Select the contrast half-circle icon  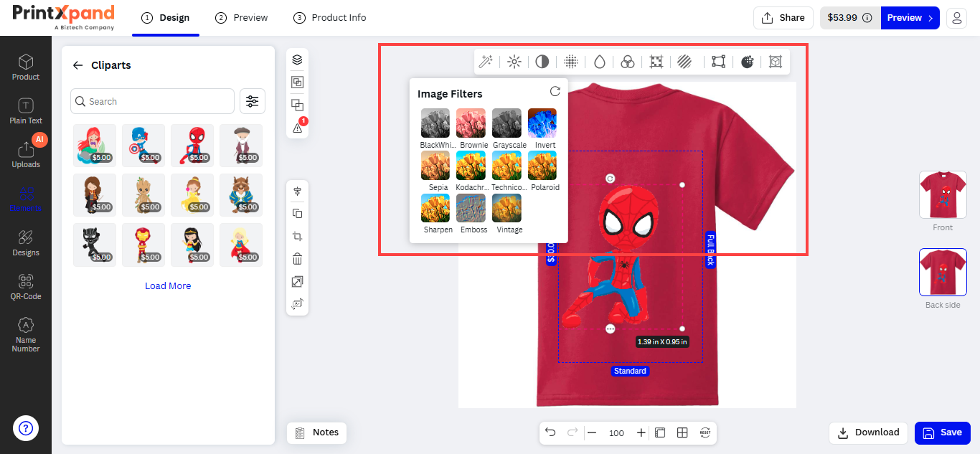click(x=542, y=62)
